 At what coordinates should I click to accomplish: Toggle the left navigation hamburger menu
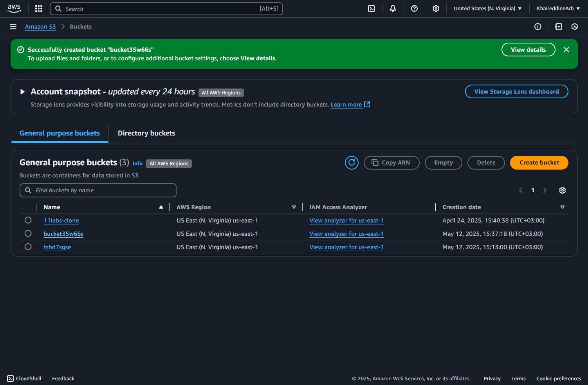click(13, 27)
